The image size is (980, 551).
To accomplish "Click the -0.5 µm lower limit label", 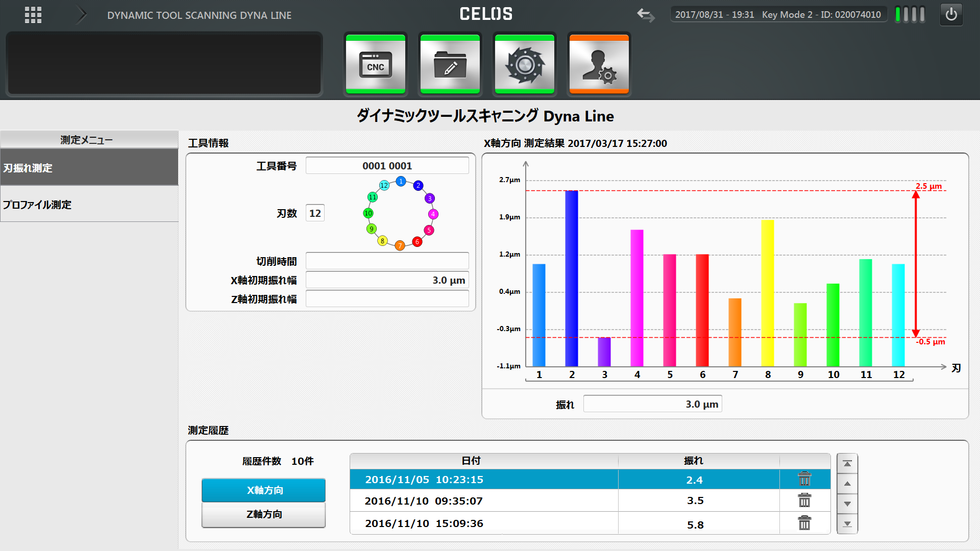I will pos(930,342).
